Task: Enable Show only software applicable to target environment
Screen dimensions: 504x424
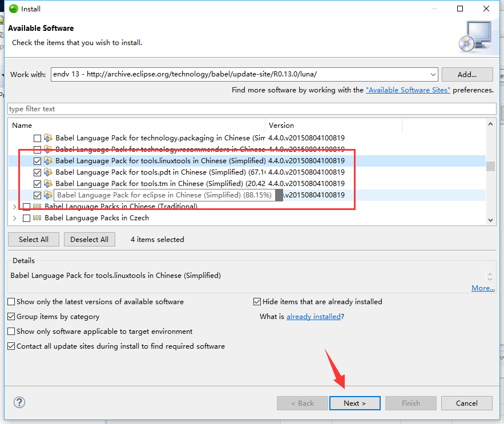Action: [11, 331]
